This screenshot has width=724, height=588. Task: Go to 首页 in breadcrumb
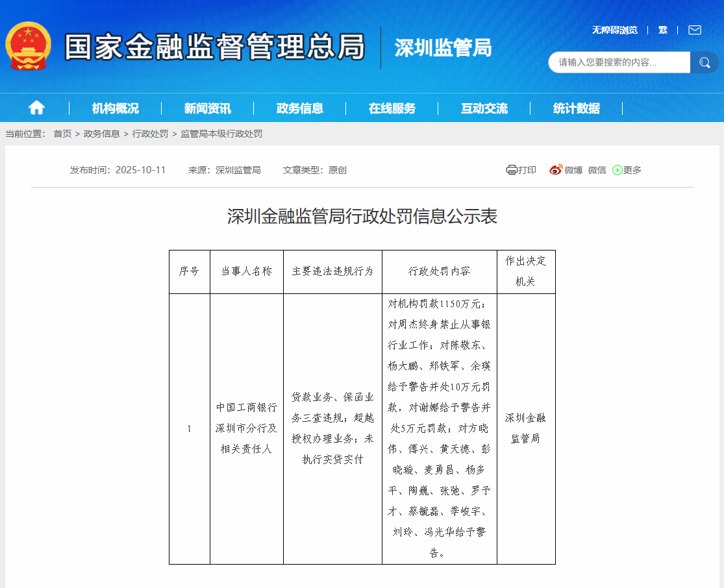pyautogui.click(x=62, y=134)
